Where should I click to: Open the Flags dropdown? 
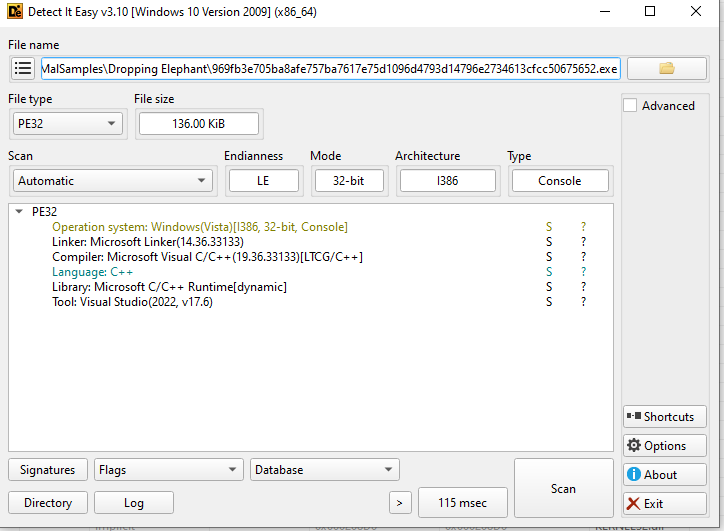(x=169, y=470)
